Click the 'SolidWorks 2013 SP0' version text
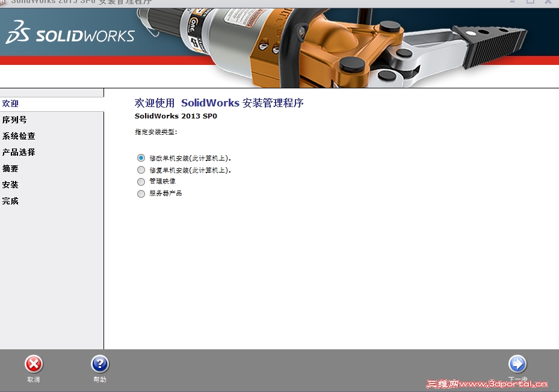Image resolution: width=559 pixels, height=392 pixels. pyautogui.click(x=176, y=116)
